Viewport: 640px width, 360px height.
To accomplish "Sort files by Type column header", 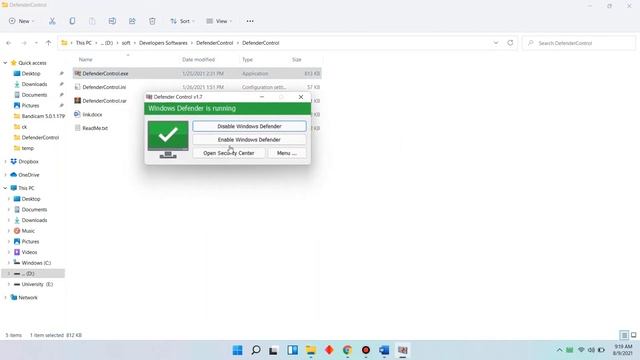I will point(247,60).
